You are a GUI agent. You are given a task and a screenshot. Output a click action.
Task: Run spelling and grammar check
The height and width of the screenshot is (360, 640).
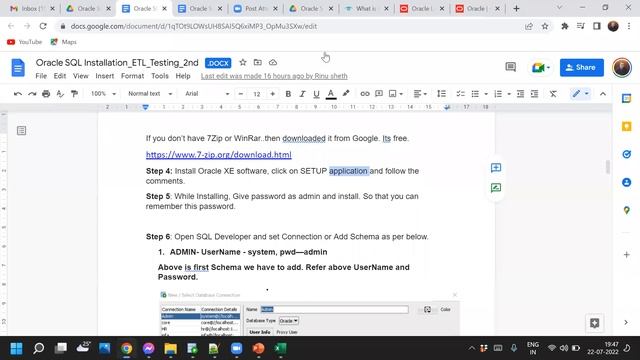point(60,94)
